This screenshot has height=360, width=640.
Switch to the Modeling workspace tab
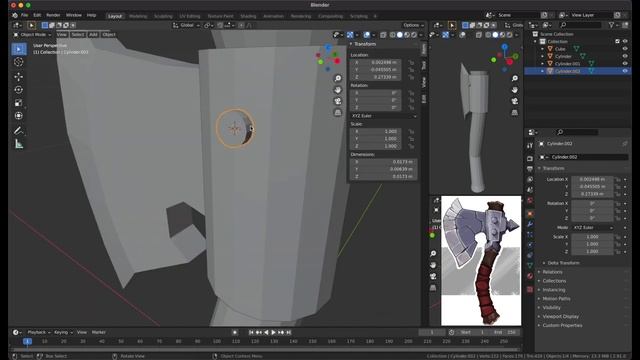(138, 16)
